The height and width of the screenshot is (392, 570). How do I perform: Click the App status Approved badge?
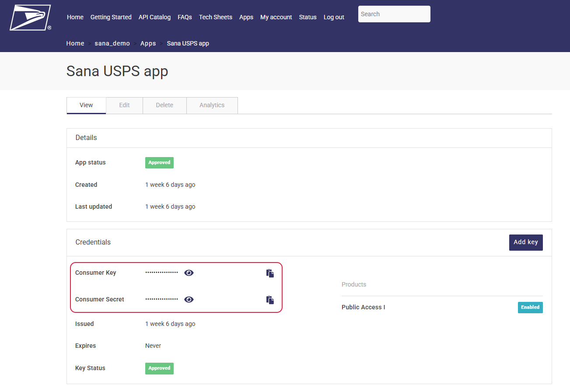pos(159,163)
